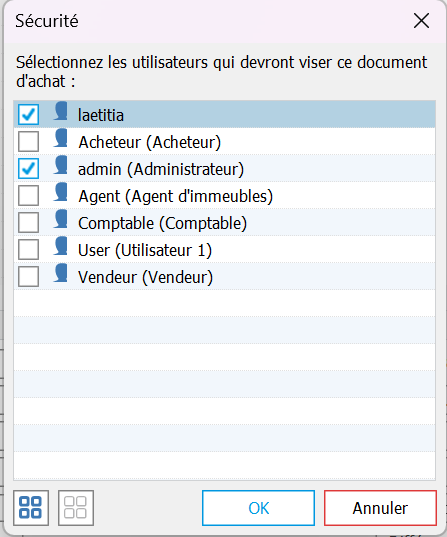Viewport: 447px width, 537px height.
Task: Select the Vendeur (Vendeur) row label
Action: point(145,277)
